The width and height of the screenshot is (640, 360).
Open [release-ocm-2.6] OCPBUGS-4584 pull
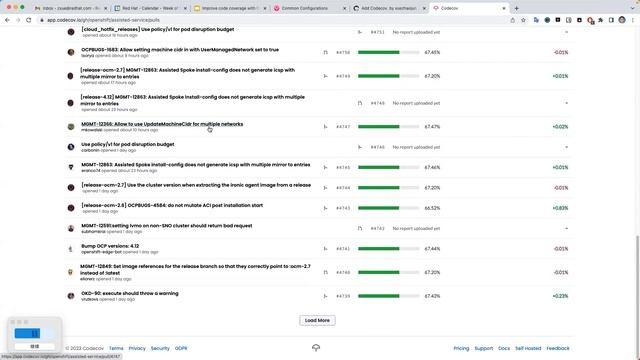click(x=172, y=205)
